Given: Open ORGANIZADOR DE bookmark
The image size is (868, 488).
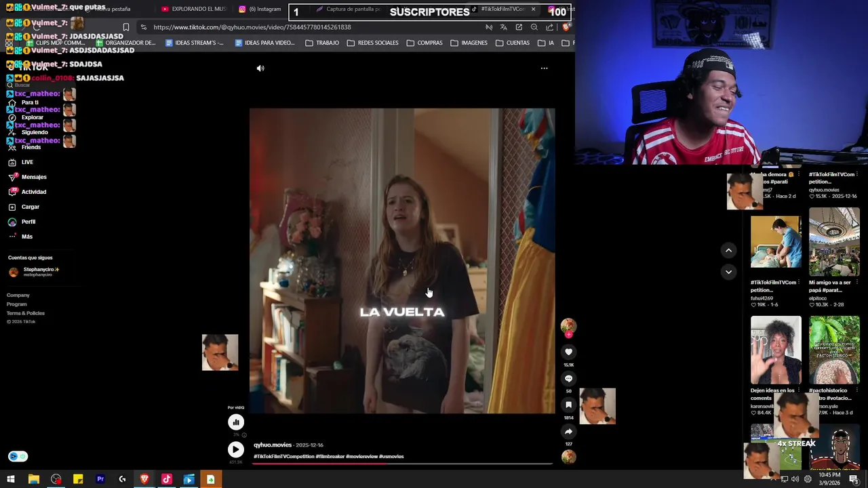Looking at the screenshot, I should pos(125,43).
